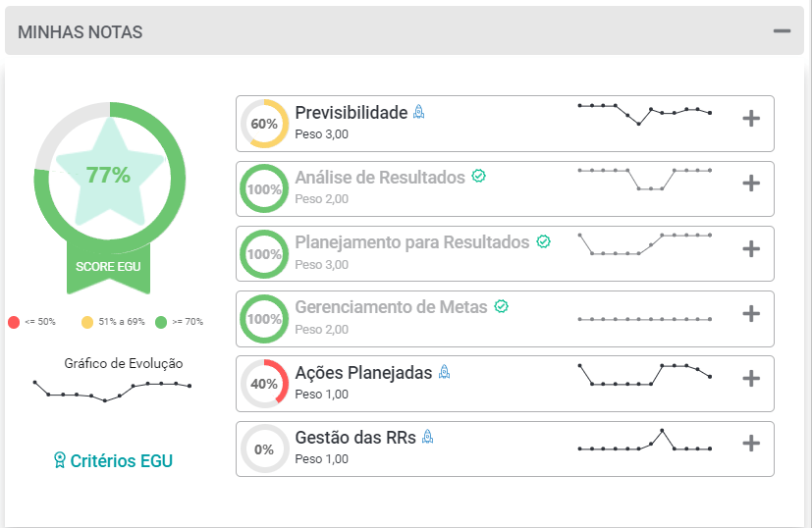Click the rocket icon next to Gestão das RRs
Screen dimensions: 812x528
click(427, 437)
